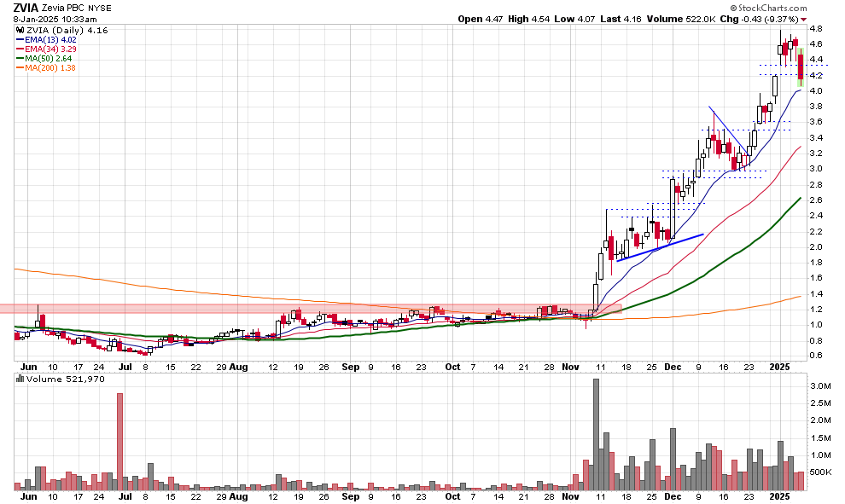Click the thick blue rising trendline in November

(x=660, y=246)
